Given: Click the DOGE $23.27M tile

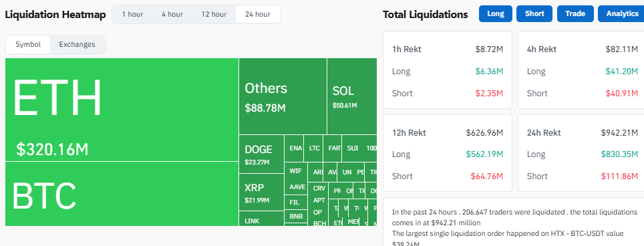Looking at the screenshot, I should [x=262, y=154].
